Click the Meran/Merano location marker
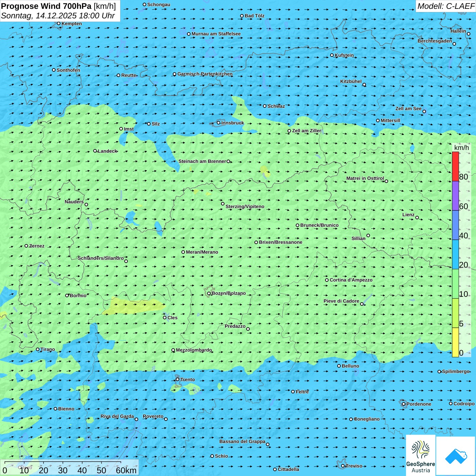 click(x=183, y=252)
